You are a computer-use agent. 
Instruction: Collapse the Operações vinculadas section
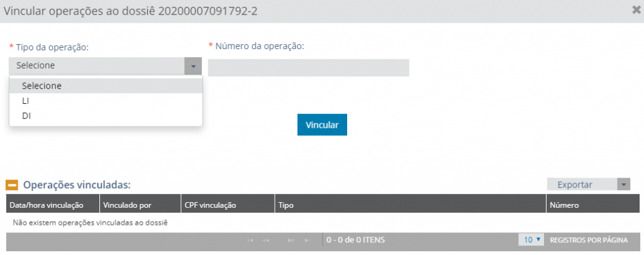pos(11,185)
